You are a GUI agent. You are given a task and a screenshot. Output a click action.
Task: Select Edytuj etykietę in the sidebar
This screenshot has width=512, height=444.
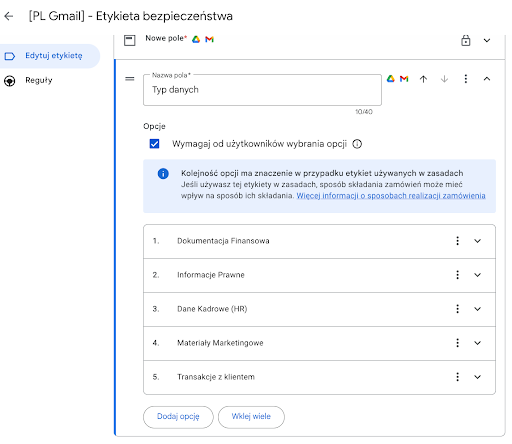click(50, 56)
